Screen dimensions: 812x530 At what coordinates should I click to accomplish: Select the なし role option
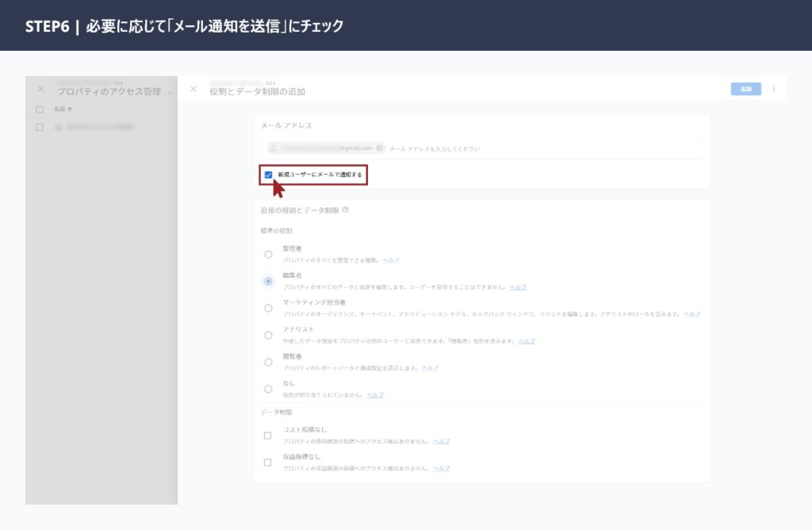268,389
